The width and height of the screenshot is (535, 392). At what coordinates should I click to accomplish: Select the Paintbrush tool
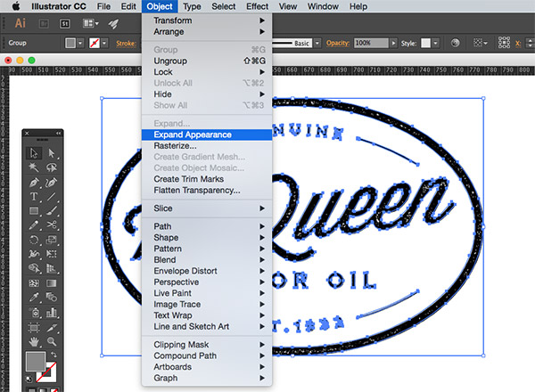pyautogui.click(x=52, y=210)
